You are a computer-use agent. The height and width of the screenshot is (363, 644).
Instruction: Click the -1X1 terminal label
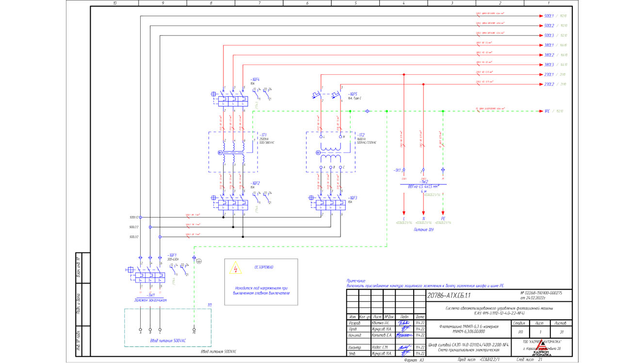[398, 170]
